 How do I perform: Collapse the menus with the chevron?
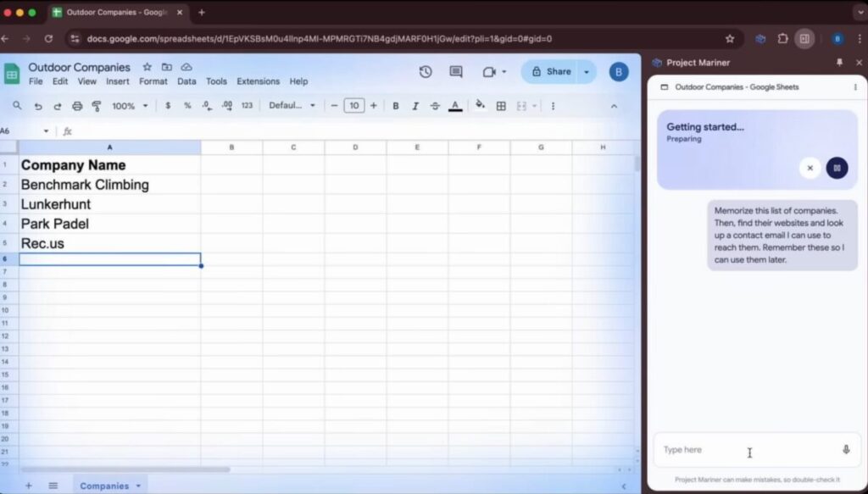point(614,106)
